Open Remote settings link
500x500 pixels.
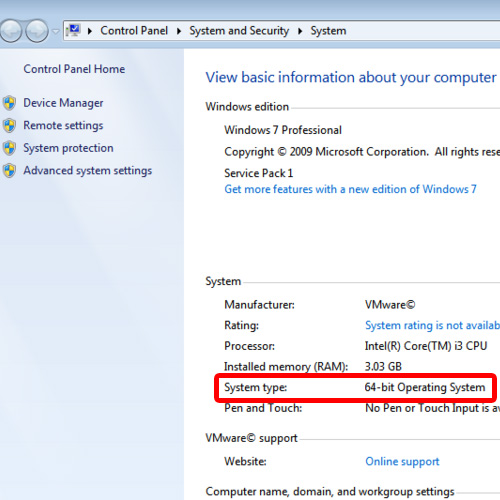[63, 126]
